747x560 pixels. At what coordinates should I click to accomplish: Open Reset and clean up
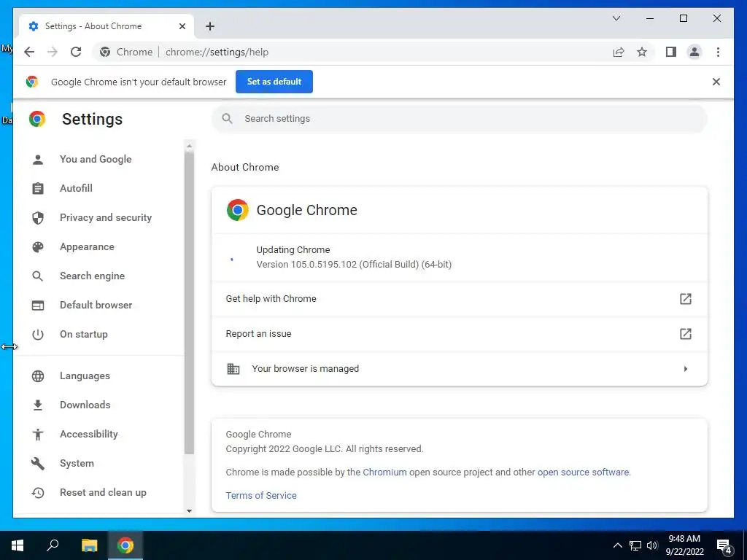[x=104, y=492]
